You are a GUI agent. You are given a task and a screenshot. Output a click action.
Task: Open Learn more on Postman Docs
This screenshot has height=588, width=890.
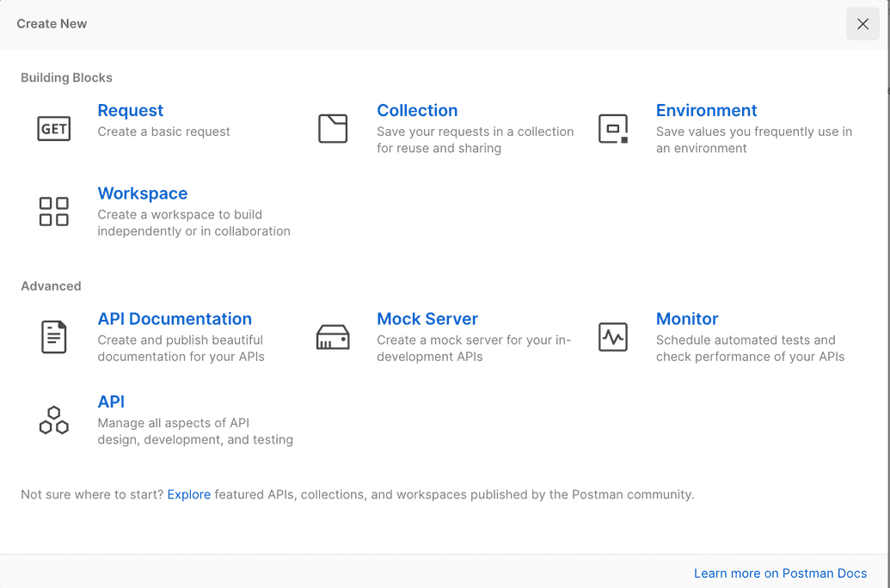coord(780,573)
